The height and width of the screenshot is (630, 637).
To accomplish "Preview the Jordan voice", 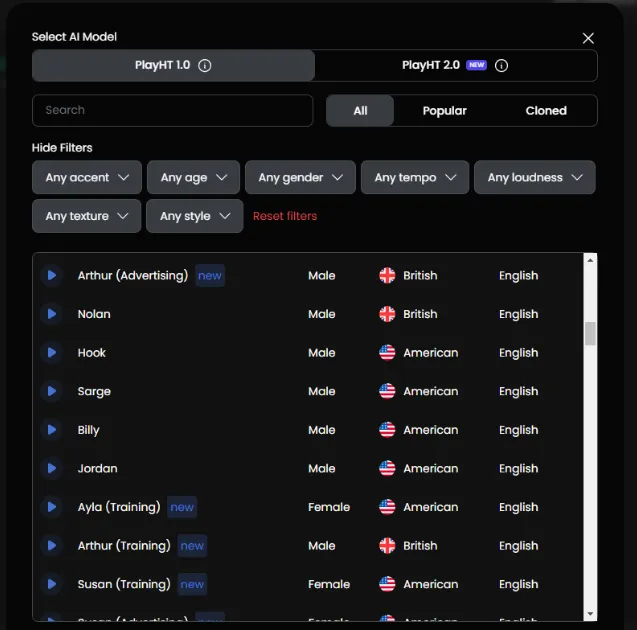I will pyautogui.click(x=52, y=468).
